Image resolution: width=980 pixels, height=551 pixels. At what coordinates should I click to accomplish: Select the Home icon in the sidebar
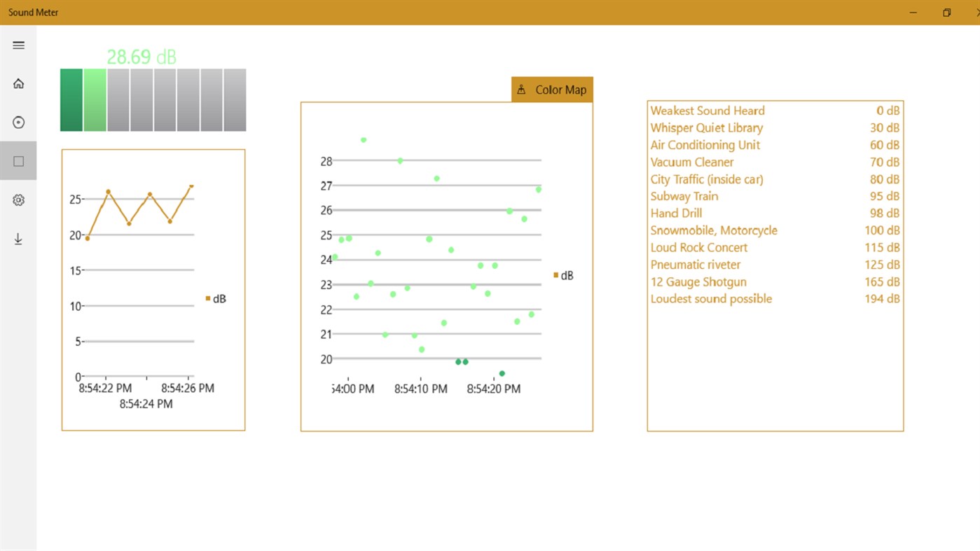18,83
